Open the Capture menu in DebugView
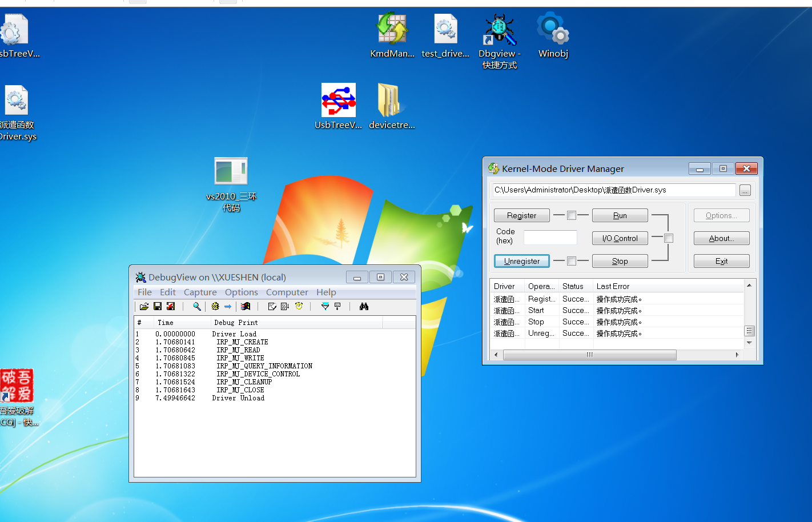 [200, 292]
